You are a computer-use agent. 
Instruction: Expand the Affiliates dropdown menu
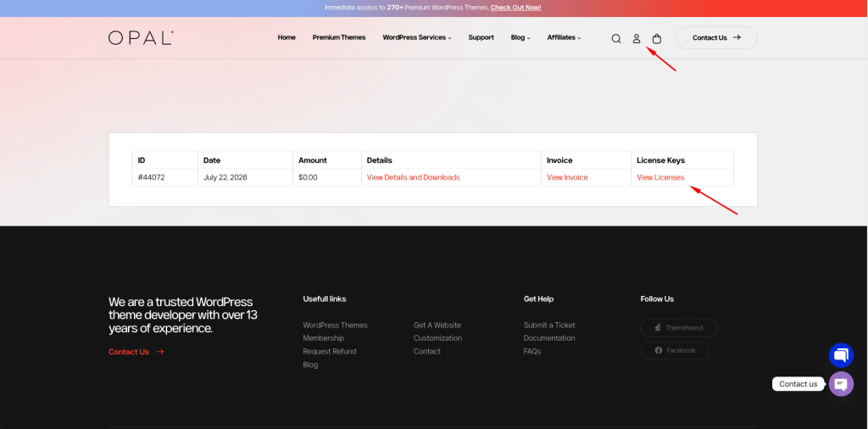(x=564, y=37)
